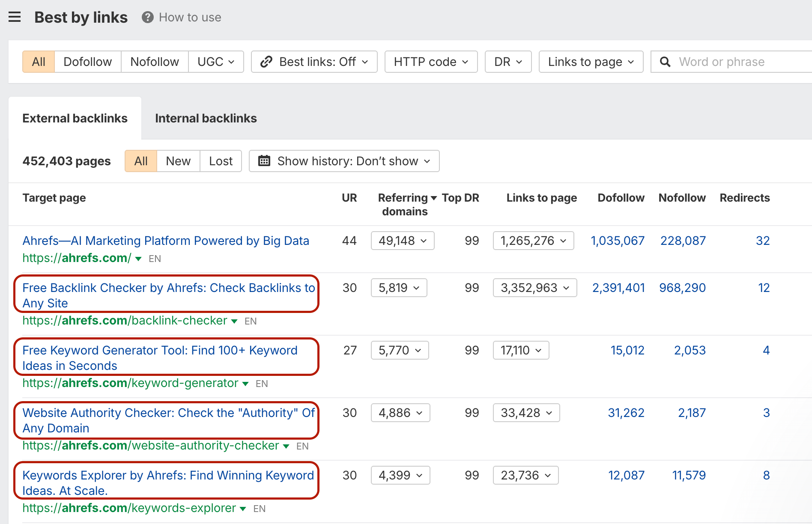Image resolution: width=812 pixels, height=524 pixels.
Task: Expand 1,265,276 links to page dropdown
Action: (534, 241)
